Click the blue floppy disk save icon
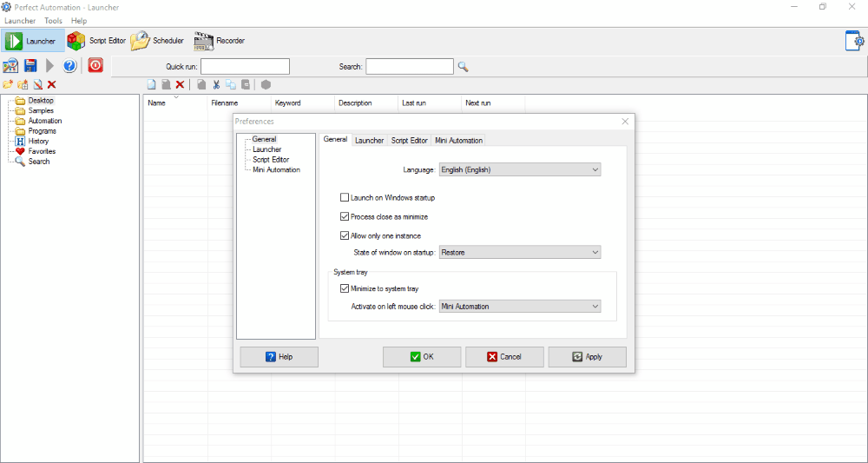This screenshot has height=463, width=868. click(x=30, y=66)
